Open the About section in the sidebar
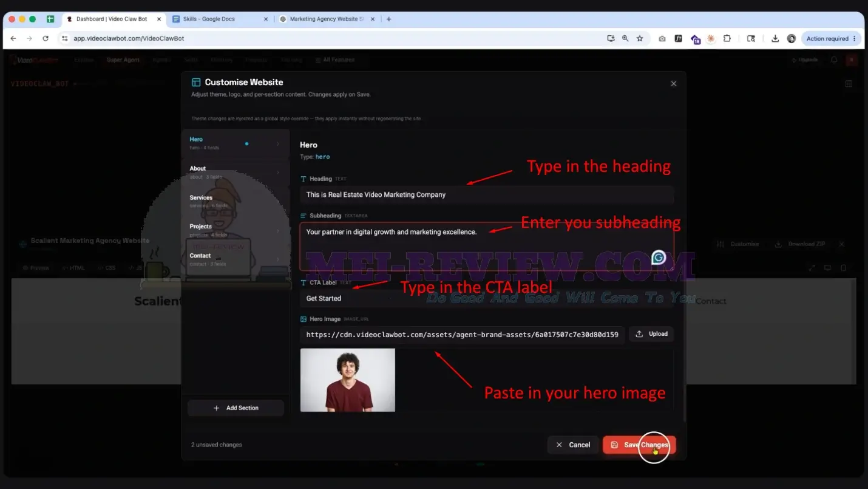 pyautogui.click(x=236, y=173)
